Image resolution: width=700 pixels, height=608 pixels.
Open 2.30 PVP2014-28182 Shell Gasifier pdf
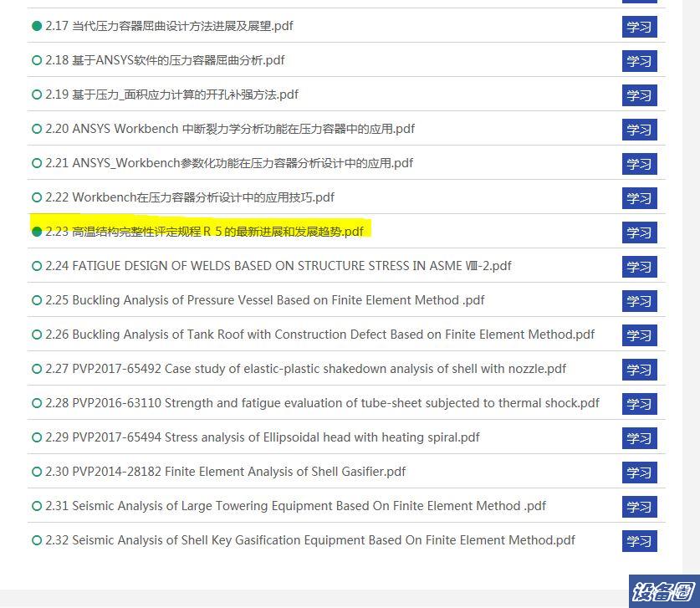(x=226, y=472)
